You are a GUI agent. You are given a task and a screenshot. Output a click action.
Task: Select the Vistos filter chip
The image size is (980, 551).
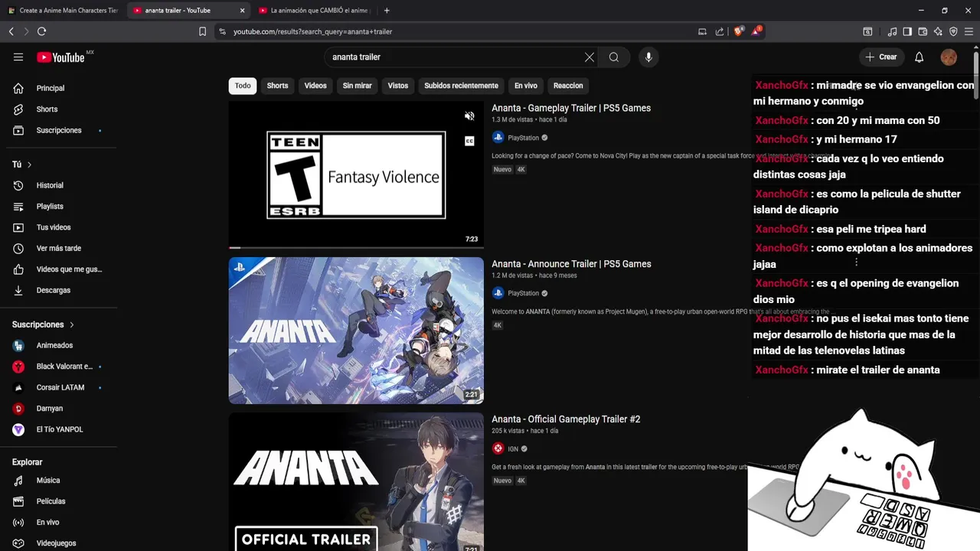(x=398, y=86)
